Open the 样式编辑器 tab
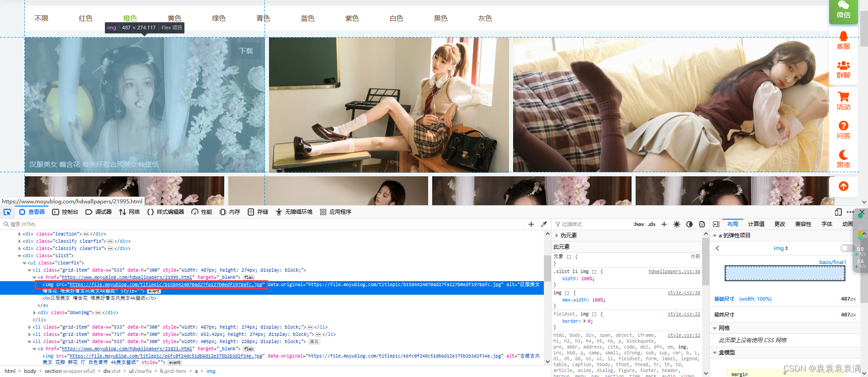This screenshot has height=377, width=868. [x=165, y=212]
